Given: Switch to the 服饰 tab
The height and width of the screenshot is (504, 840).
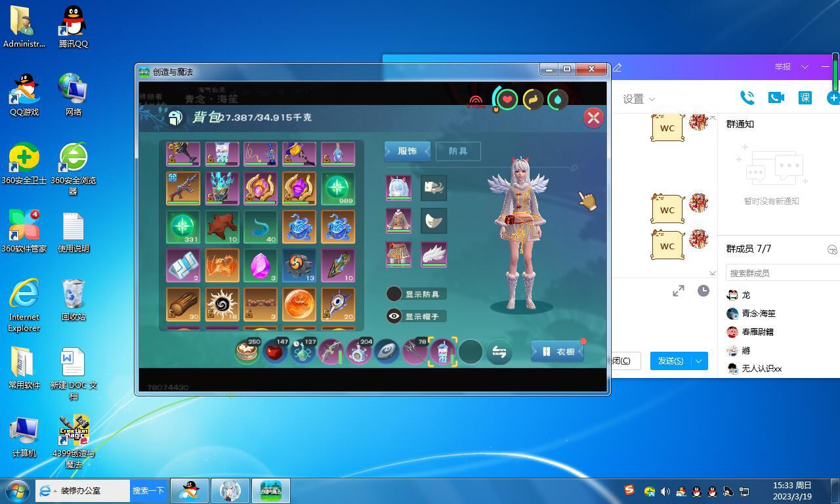Looking at the screenshot, I should coord(408,151).
